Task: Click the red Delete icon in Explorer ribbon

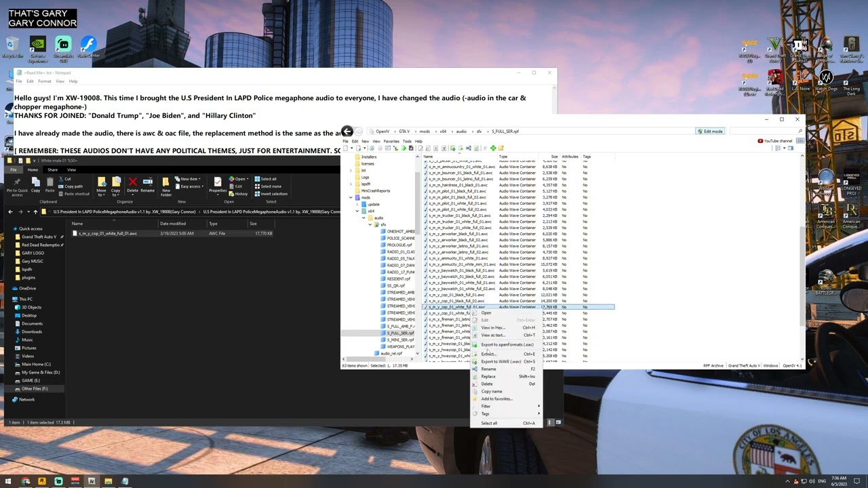Action: point(133,182)
